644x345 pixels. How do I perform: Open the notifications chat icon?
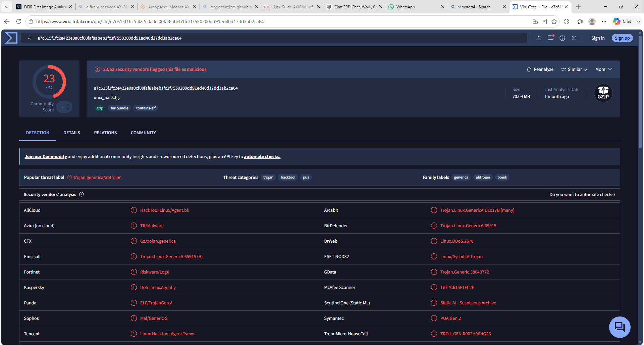[550, 38]
